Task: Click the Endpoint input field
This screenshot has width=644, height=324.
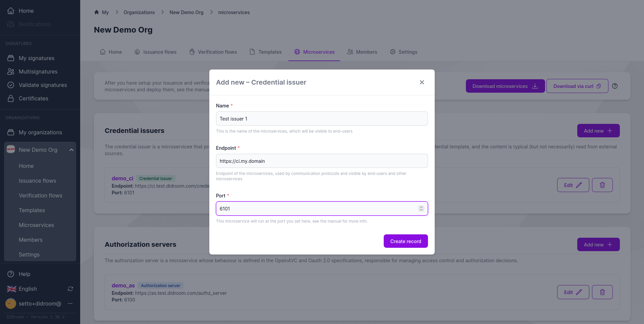Action: point(322,161)
